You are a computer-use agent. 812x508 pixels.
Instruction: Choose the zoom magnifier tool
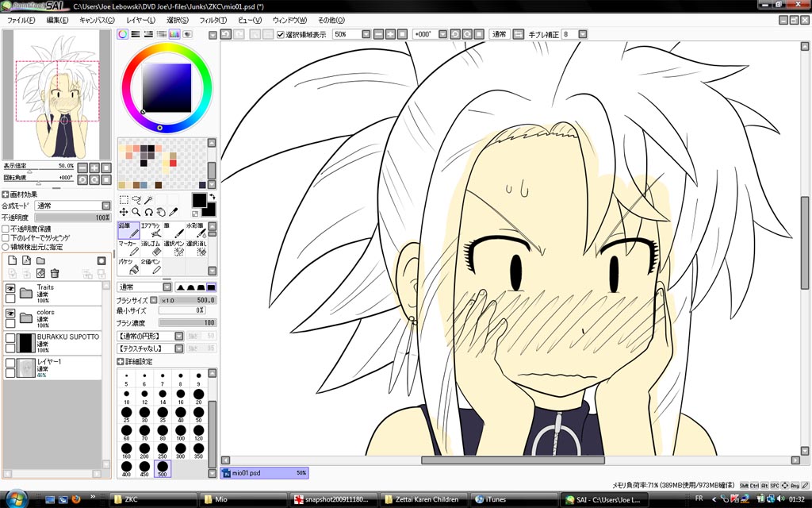pos(136,212)
